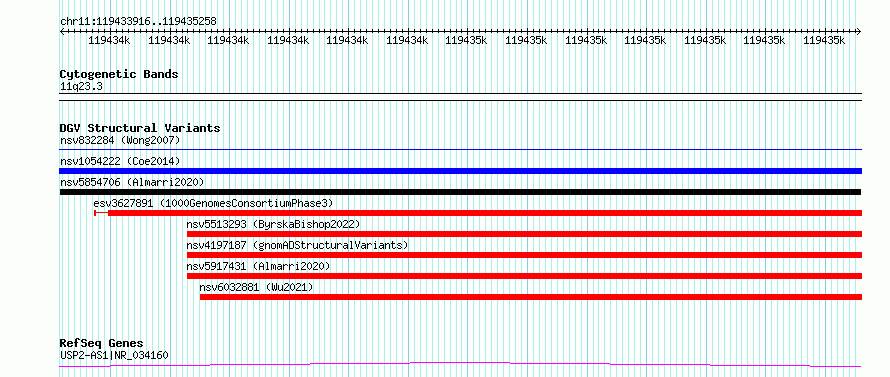The width and height of the screenshot is (890, 377).
Task: Click the right arrowhead of the coordinate ruler
Action: click(859, 32)
